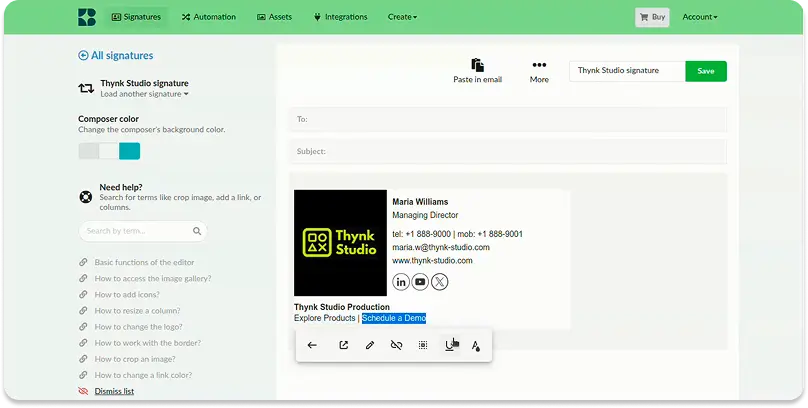Click the LinkedIn icon in signature
Viewport: 808px width, 408px height.
click(401, 282)
